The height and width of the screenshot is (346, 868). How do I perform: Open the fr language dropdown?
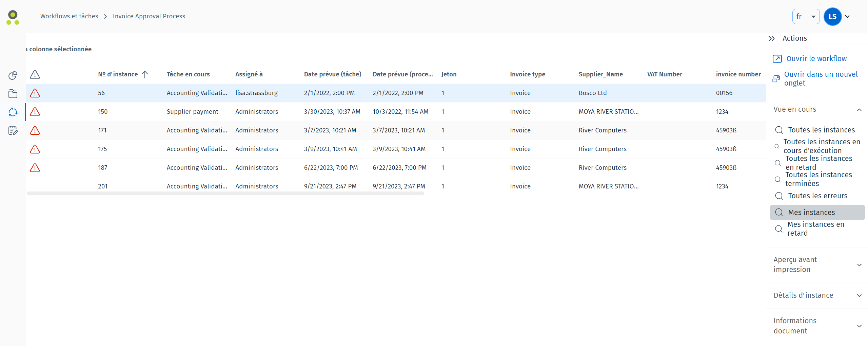click(x=806, y=17)
